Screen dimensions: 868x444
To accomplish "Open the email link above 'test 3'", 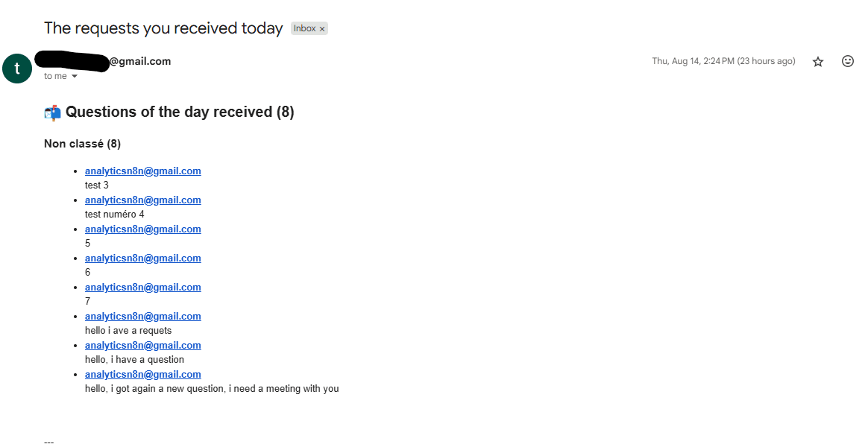I will [x=143, y=171].
